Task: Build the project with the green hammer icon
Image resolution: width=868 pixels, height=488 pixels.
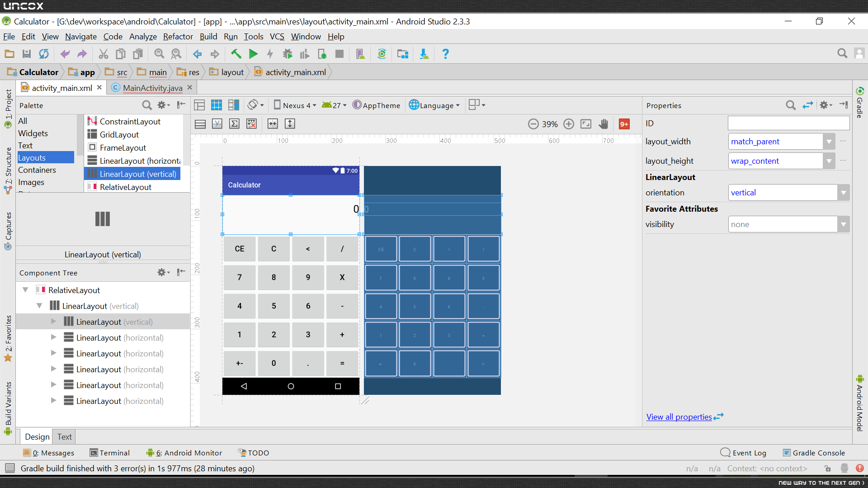Action: tap(236, 54)
